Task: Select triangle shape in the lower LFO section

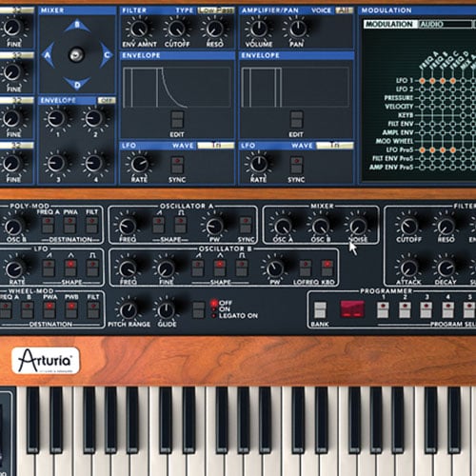Action: 70,268
